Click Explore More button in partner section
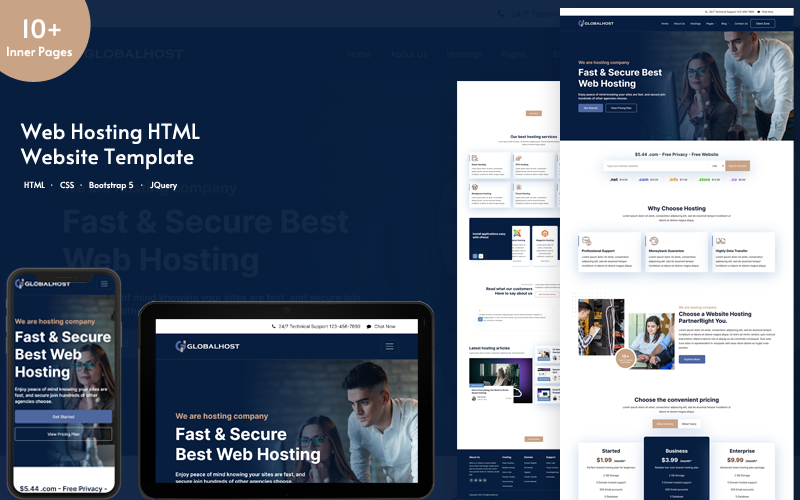This screenshot has width=800, height=500. coord(691,359)
